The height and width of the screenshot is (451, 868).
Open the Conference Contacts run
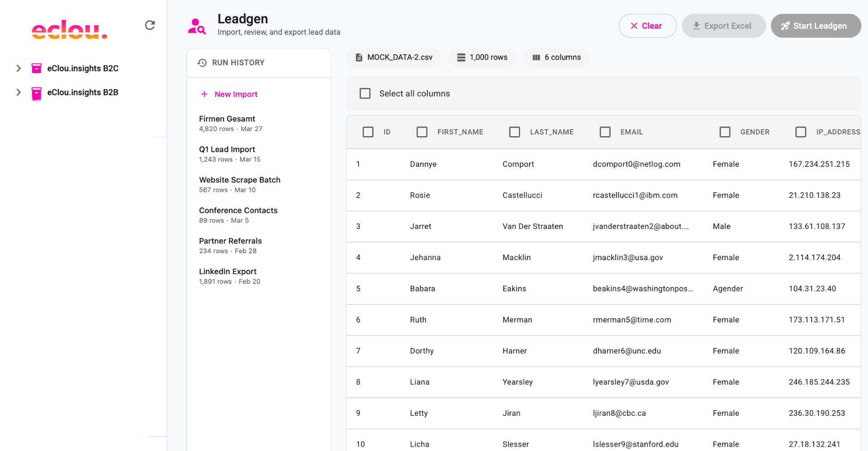[x=259, y=215]
